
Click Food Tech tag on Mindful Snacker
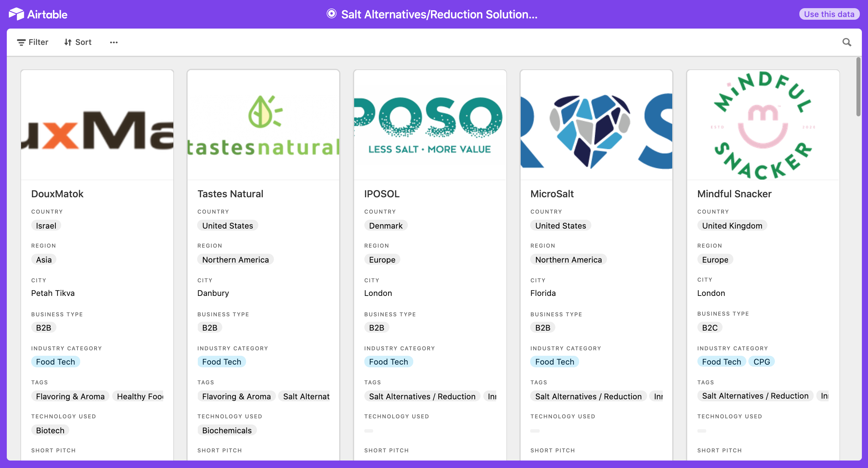tap(722, 362)
